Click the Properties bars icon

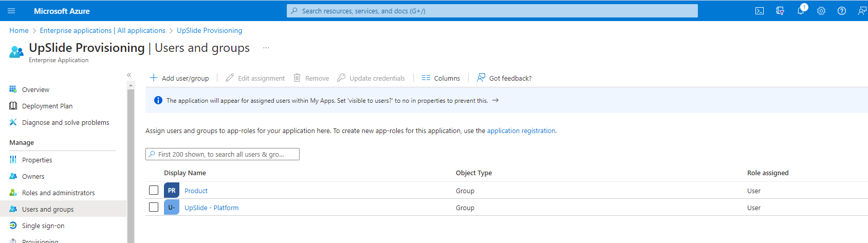click(13, 160)
